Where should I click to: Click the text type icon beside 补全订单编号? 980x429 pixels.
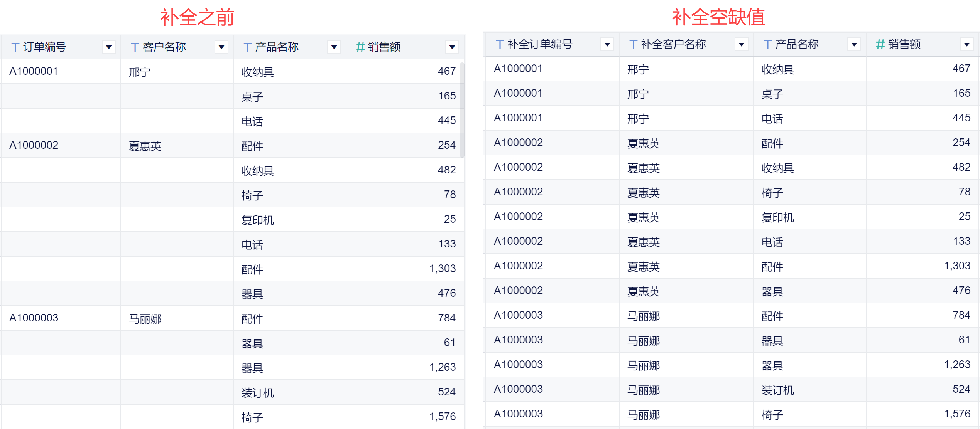coord(500,45)
